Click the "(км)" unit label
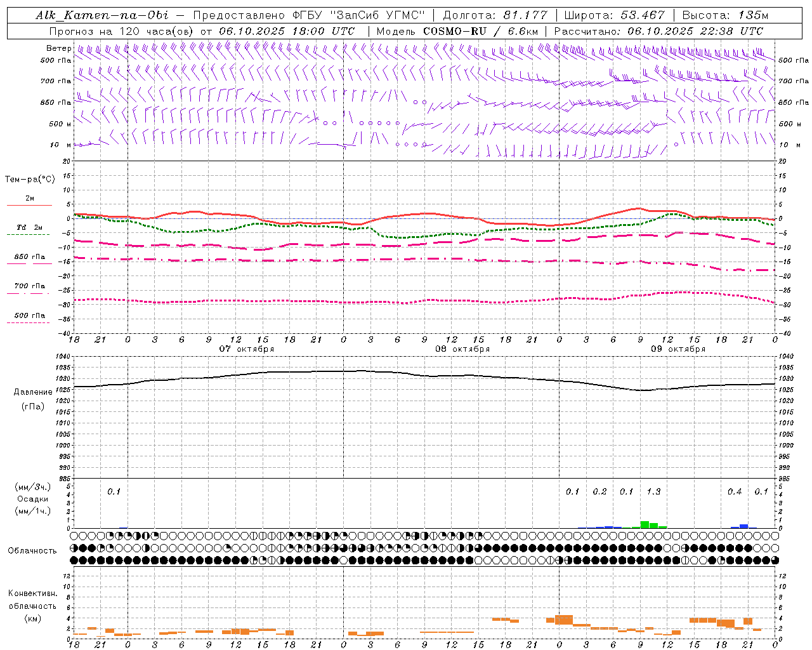This screenshot has height=650, width=812. coord(32,618)
